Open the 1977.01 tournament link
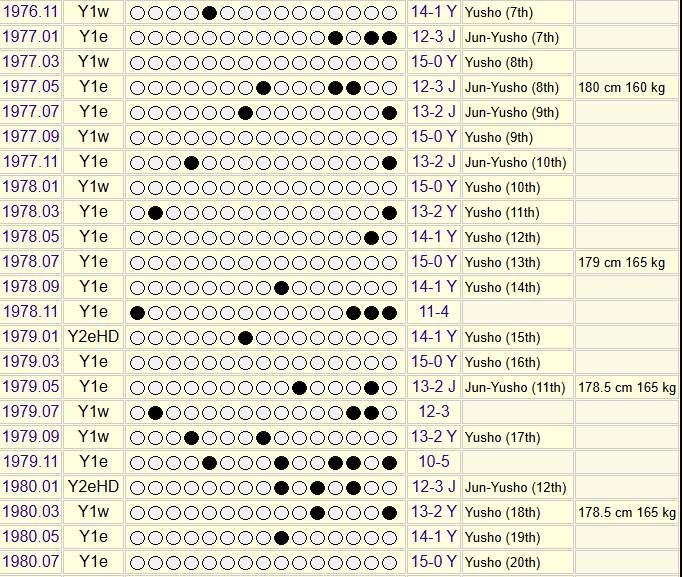The width and height of the screenshot is (683, 577). pyautogui.click(x=30, y=37)
